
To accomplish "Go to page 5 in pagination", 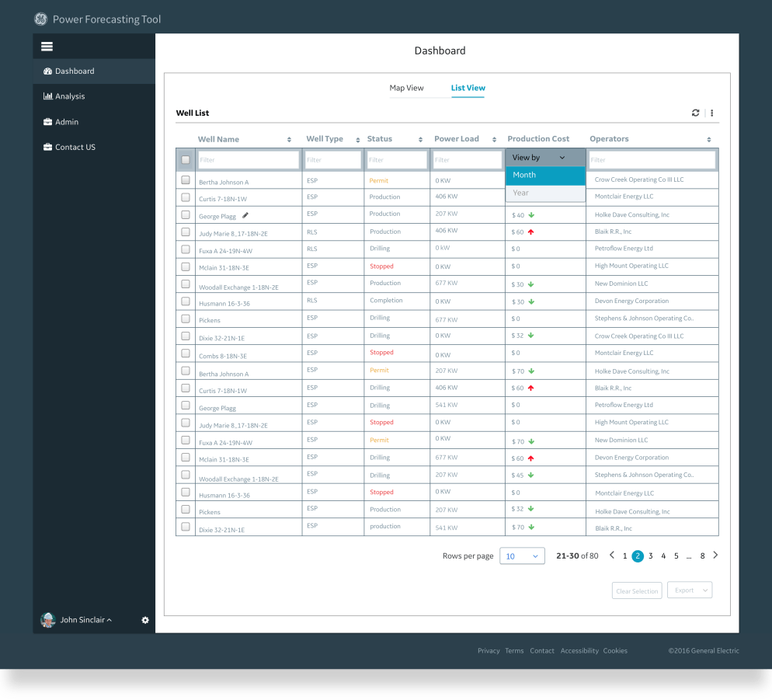I will coord(676,555).
